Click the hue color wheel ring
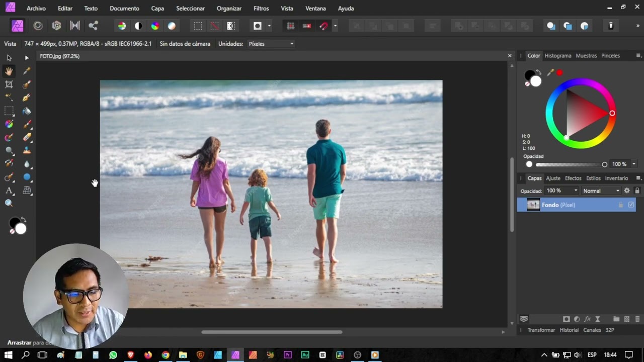Viewport: 644px width, 362px height. tap(580, 113)
